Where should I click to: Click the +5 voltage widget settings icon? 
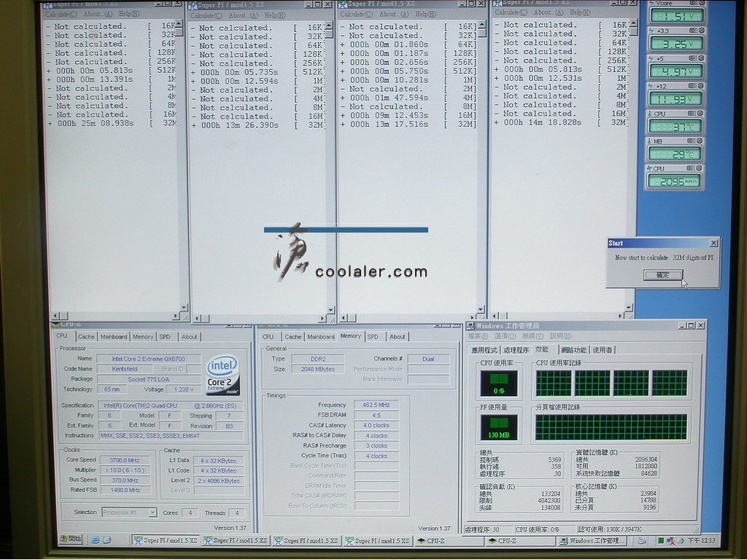pos(693,58)
